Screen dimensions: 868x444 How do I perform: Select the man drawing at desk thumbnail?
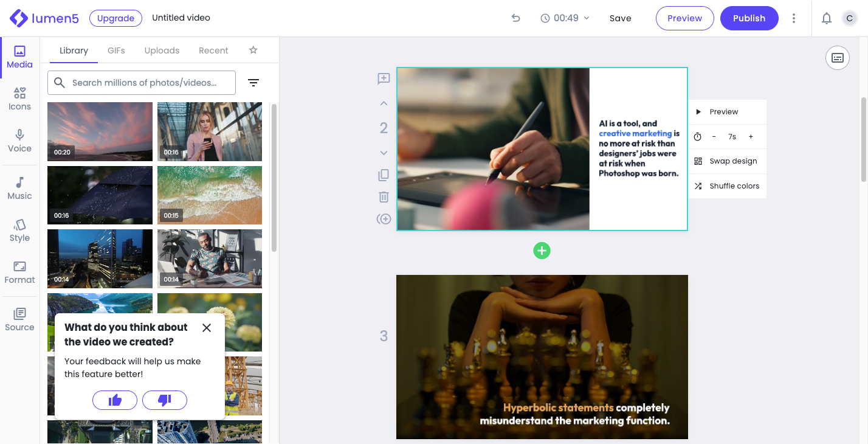tap(210, 258)
